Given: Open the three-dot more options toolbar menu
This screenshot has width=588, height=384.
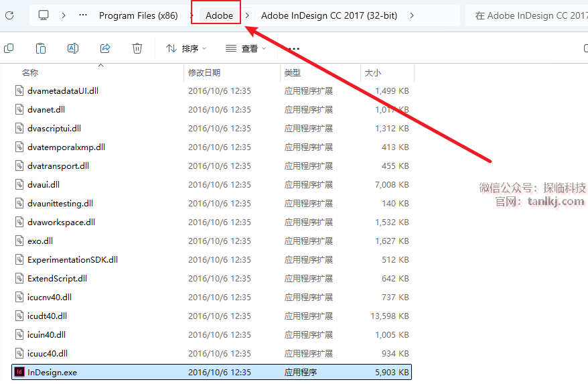Looking at the screenshot, I should [x=293, y=48].
